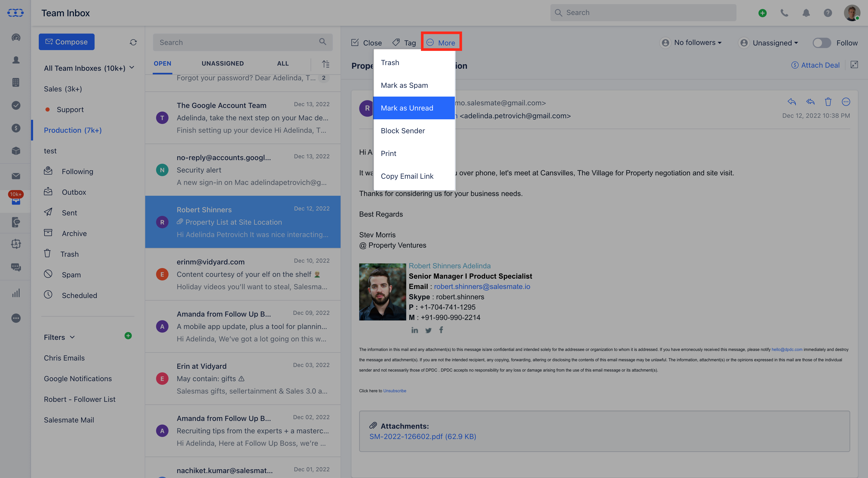868x478 pixels.
Task: Click the signature profile photo
Action: click(382, 292)
